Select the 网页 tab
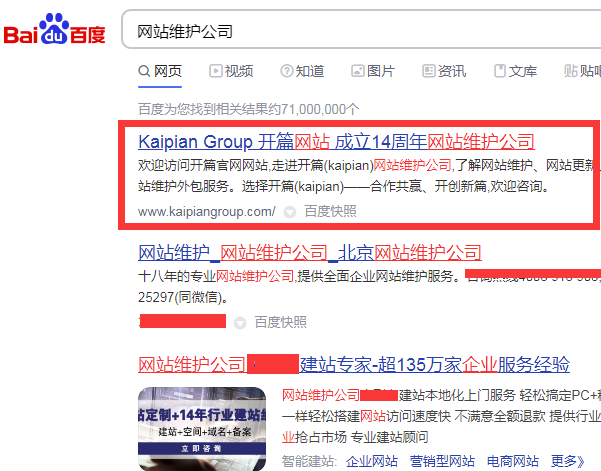Screen dimensions: 601x471 tap(160, 71)
